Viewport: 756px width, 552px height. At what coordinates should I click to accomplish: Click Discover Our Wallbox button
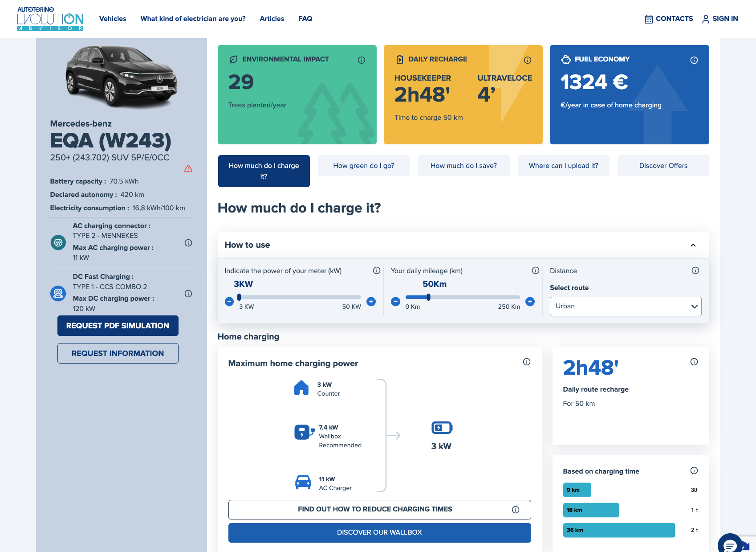pos(380,533)
